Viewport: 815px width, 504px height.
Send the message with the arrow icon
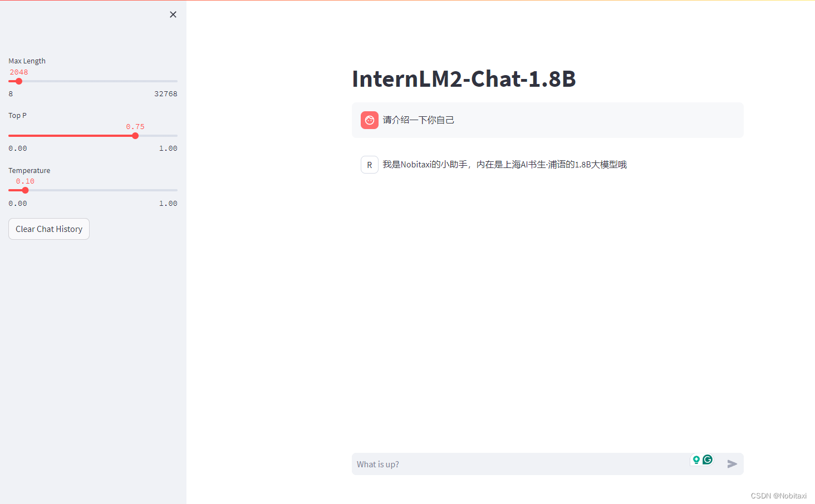(733, 464)
